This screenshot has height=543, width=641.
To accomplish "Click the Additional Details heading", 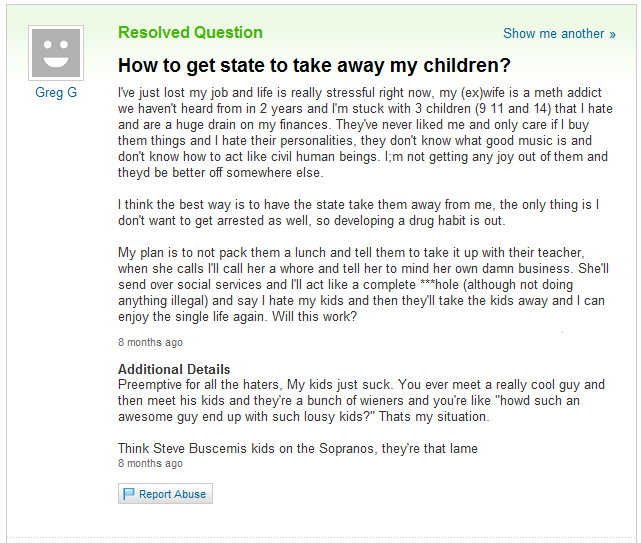I will (174, 369).
